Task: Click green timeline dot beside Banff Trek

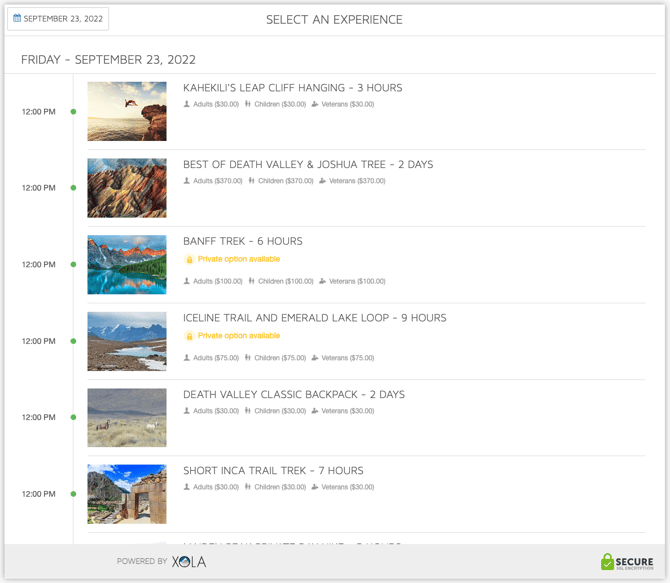Action: [73, 265]
